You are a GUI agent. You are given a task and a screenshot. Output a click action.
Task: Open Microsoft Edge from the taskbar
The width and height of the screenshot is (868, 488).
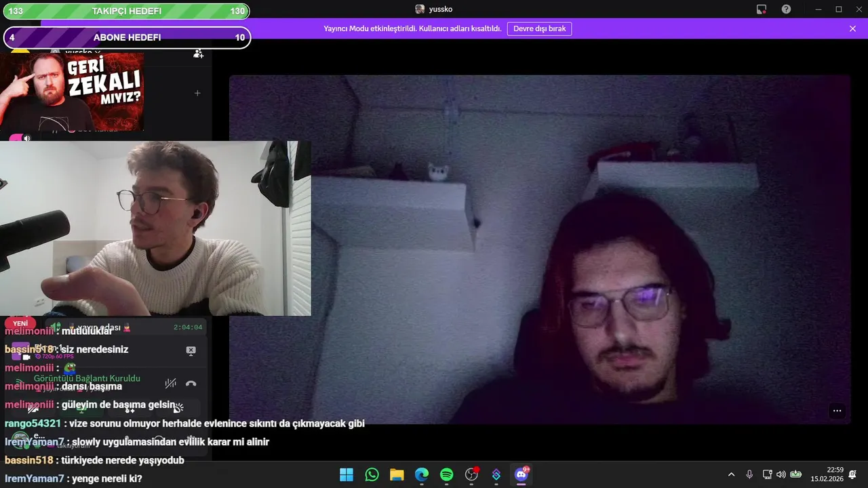422,474
